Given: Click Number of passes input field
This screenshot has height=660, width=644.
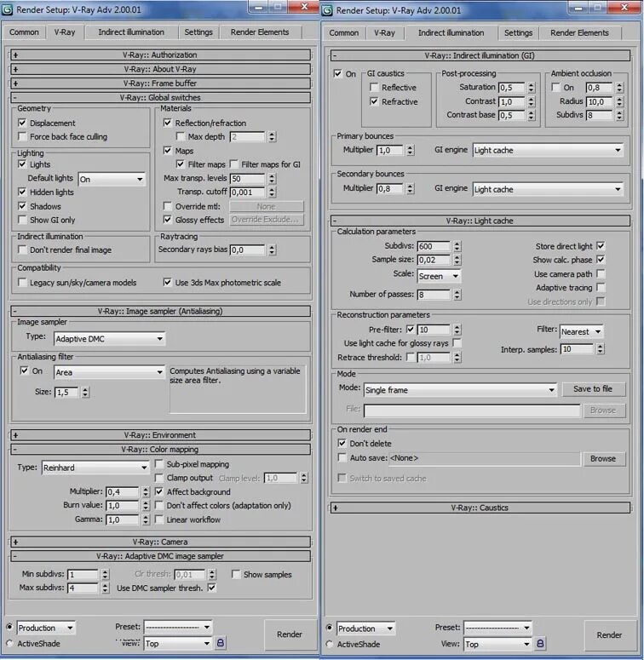Looking at the screenshot, I should coord(434,295).
